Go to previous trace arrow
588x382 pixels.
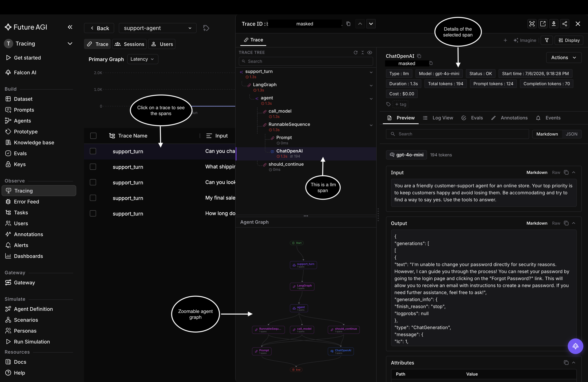pos(360,24)
